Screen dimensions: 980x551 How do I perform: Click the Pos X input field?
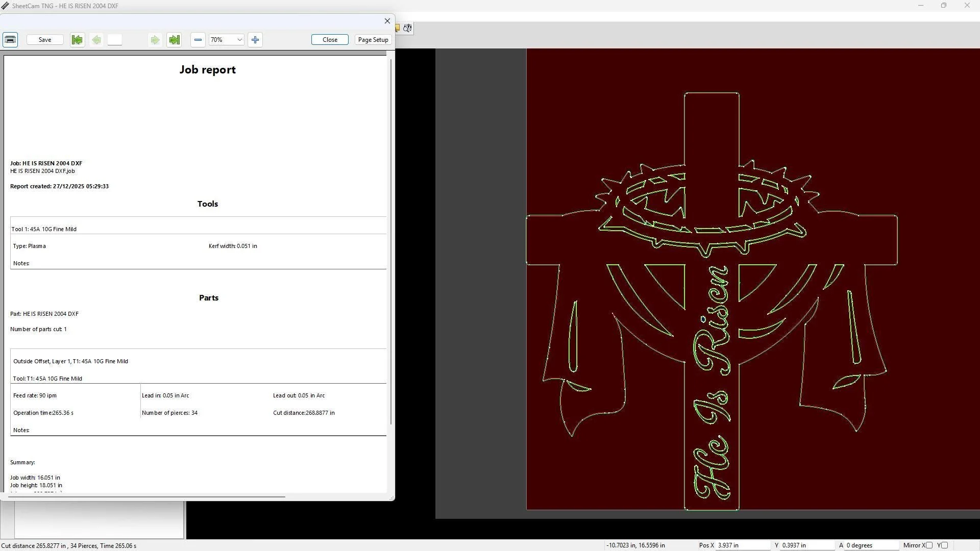coord(743,545)
